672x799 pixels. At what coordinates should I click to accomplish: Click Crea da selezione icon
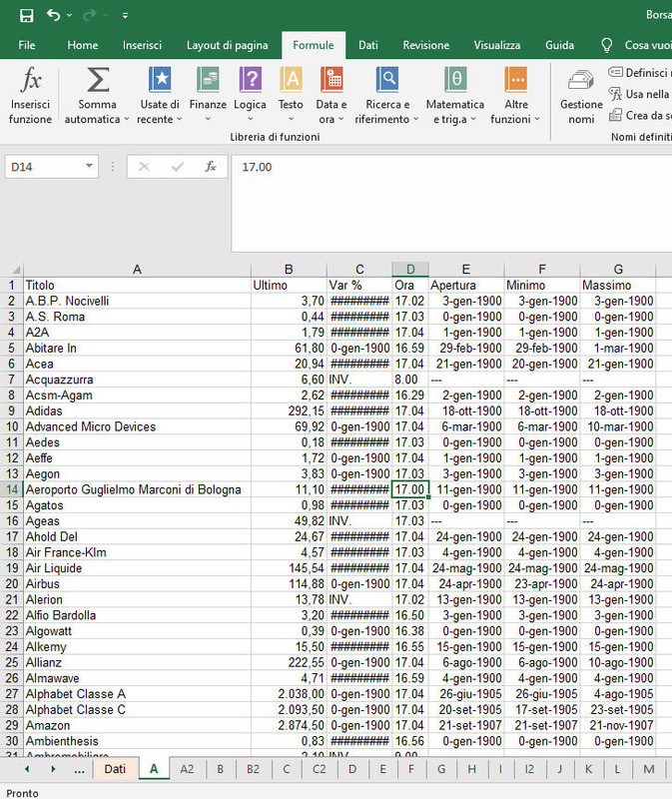pos(615,115)
